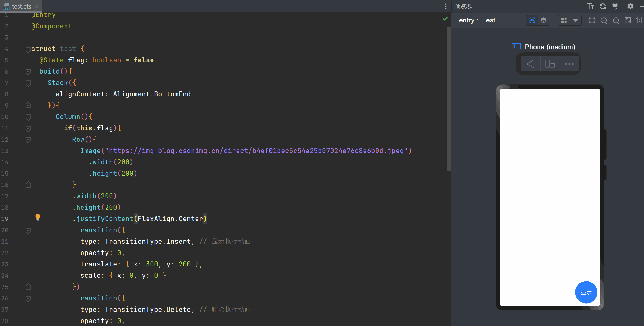Click the rotate device icon

pyautogui.click(x=550, y=64)
